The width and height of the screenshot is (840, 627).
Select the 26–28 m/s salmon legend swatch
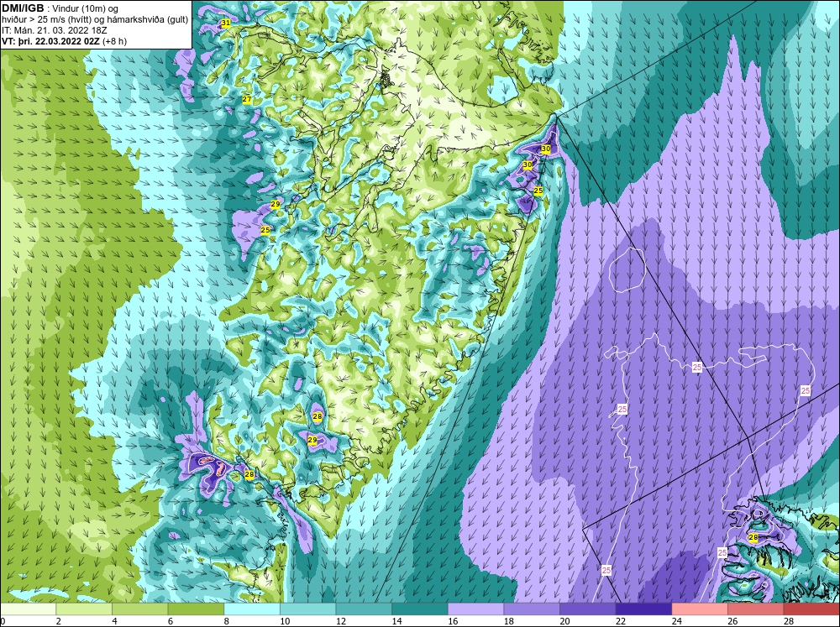[x=755, y=609]
